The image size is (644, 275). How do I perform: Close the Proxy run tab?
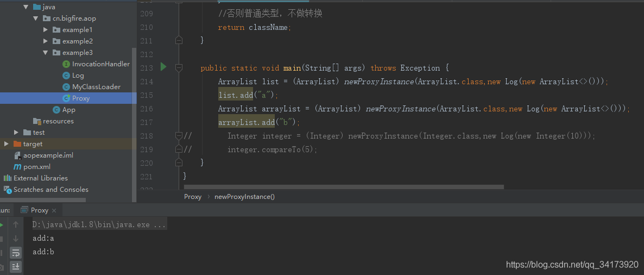55,210
